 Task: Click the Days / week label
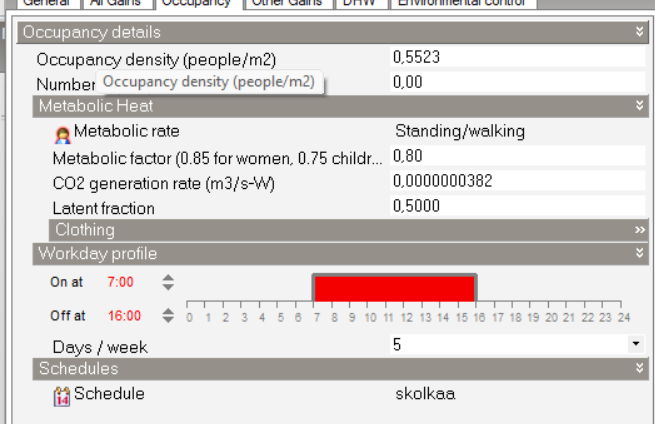[x=100, y=347]
